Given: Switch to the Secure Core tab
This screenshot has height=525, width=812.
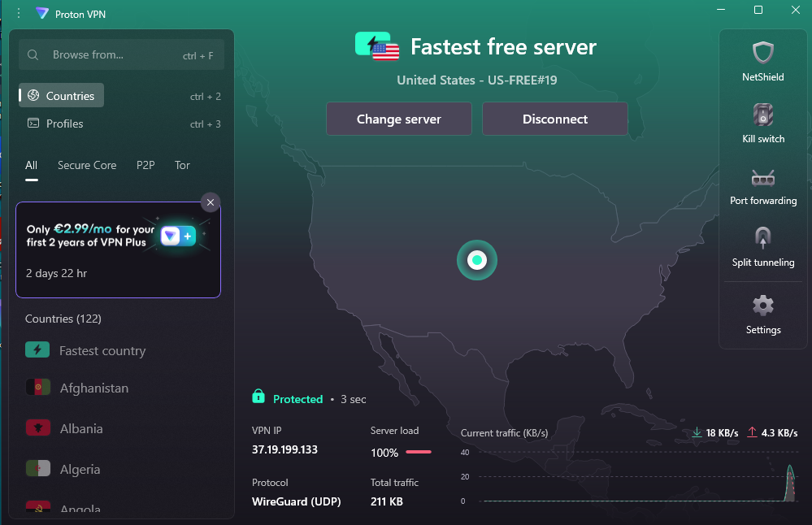Looking at the screenshot, I should coord(87,165).
